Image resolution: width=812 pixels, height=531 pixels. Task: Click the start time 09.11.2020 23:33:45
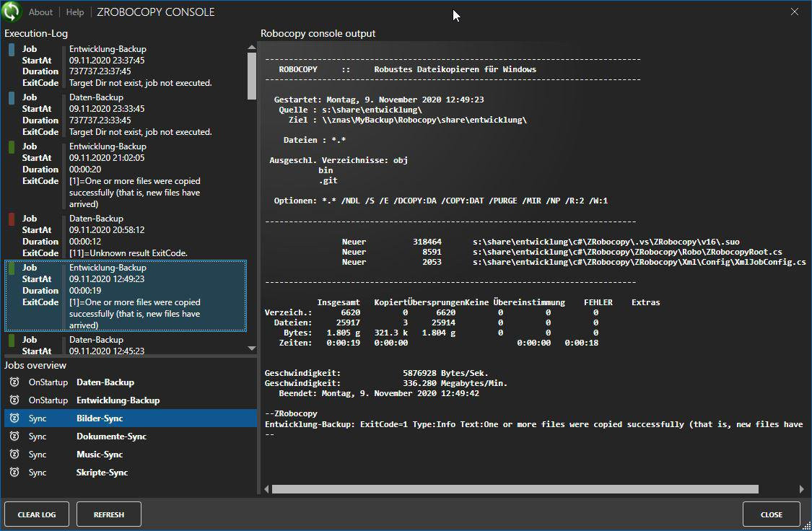(x=107, y=109)
